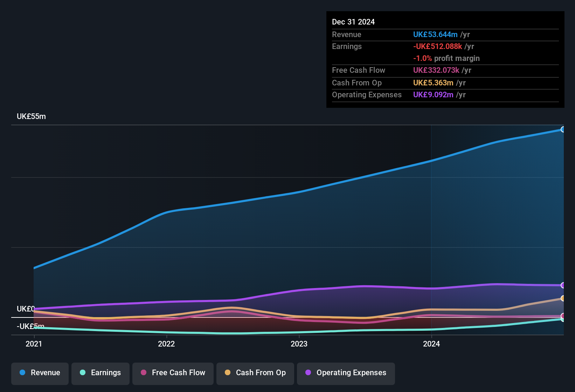Click the Cash From Op label in tooltip

tap(357, 83)
